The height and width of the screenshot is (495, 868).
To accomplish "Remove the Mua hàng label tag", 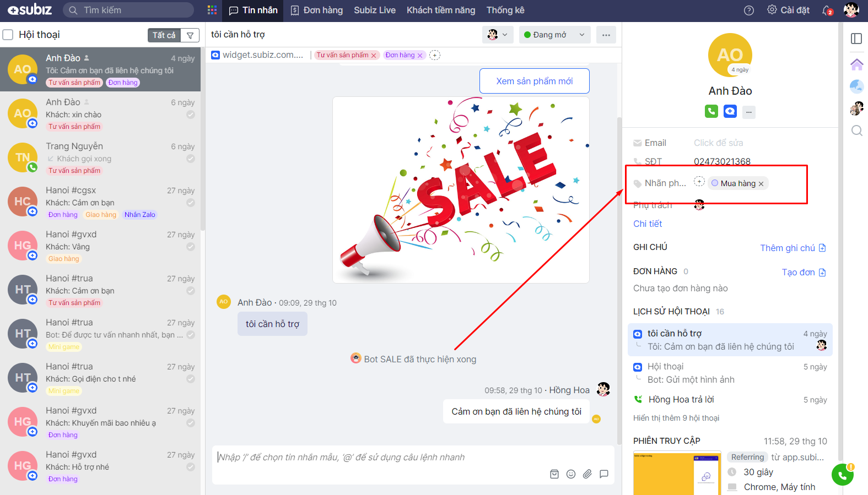I will [761, 184].
